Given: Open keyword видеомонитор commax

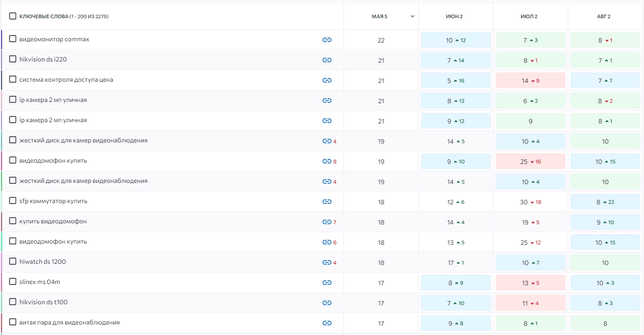Looking at the screenshot, I should [54, 39].
